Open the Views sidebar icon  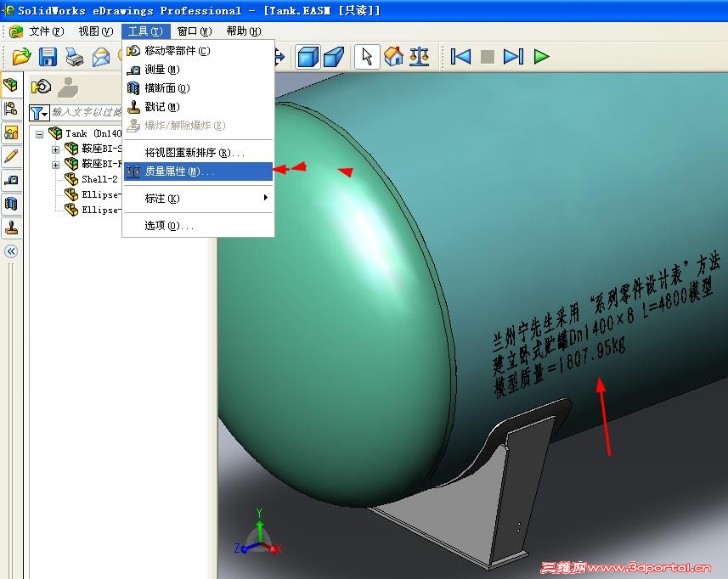(x=11, y=133)
